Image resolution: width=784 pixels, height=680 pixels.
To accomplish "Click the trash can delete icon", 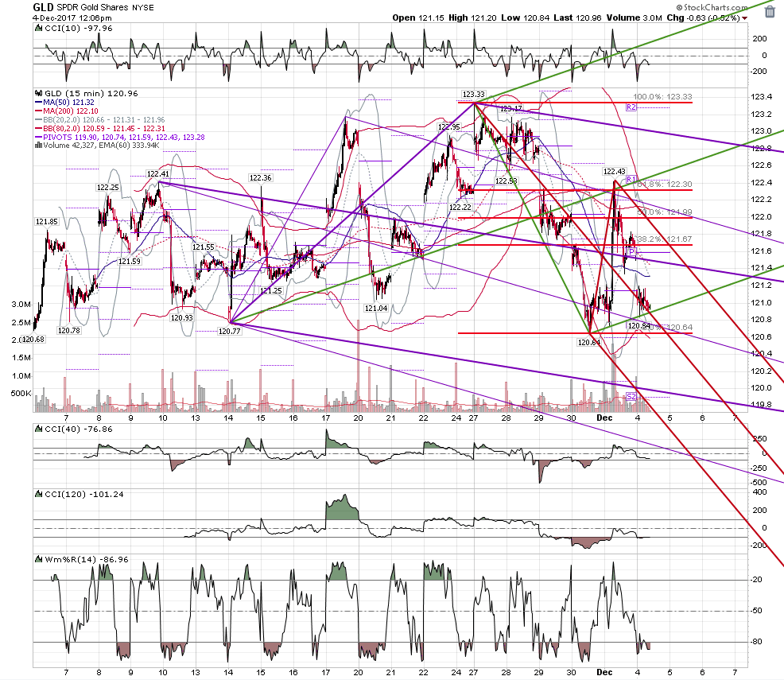I will (x=770, y=11).
